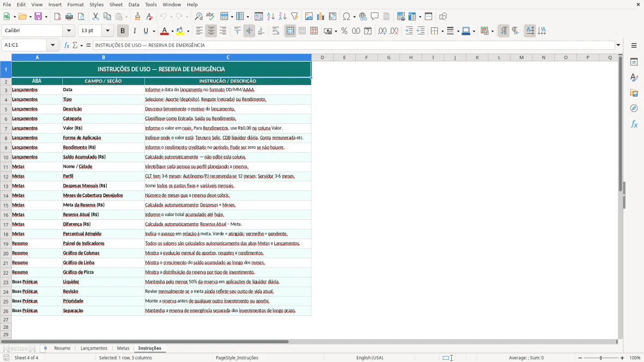Open the Font Size dropdown arrow

pos(108,31)
